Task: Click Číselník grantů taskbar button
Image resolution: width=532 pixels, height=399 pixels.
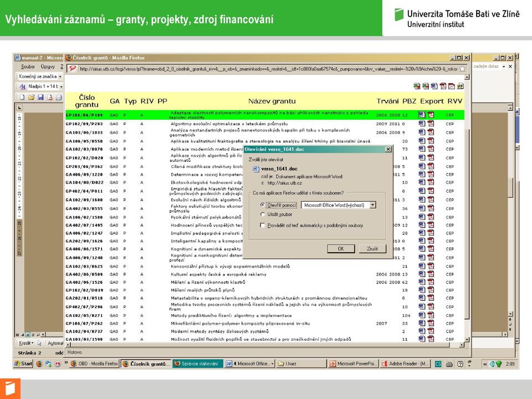Action: (146, 364)
